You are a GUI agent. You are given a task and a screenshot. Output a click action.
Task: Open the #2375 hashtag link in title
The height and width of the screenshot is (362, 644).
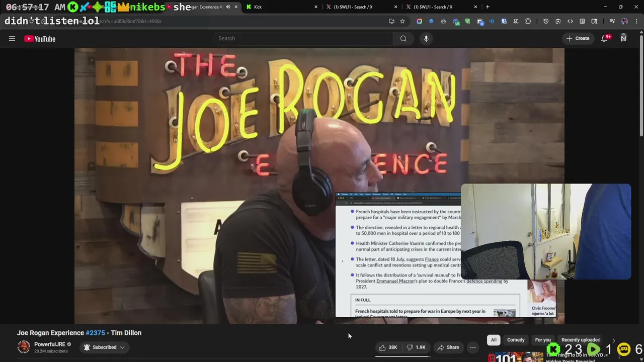click(95, 333)
